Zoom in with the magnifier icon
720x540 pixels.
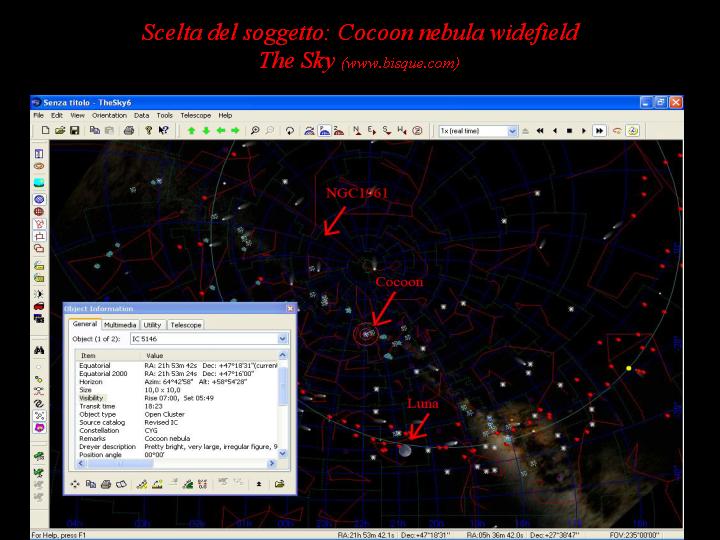(255, 130)
